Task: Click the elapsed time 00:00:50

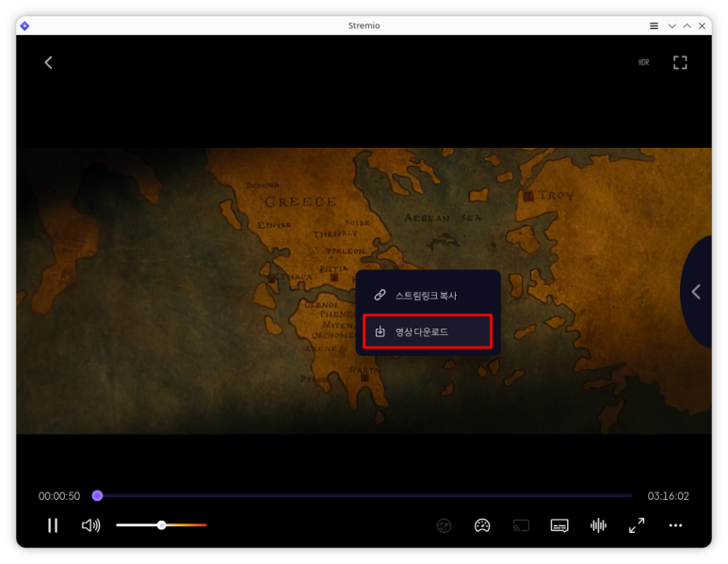Action: (59, 496)
